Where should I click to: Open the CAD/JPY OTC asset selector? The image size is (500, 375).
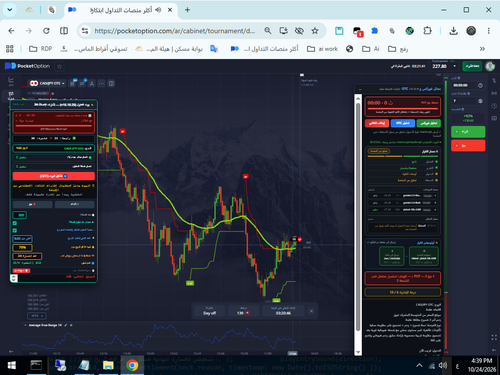(47, 83)
